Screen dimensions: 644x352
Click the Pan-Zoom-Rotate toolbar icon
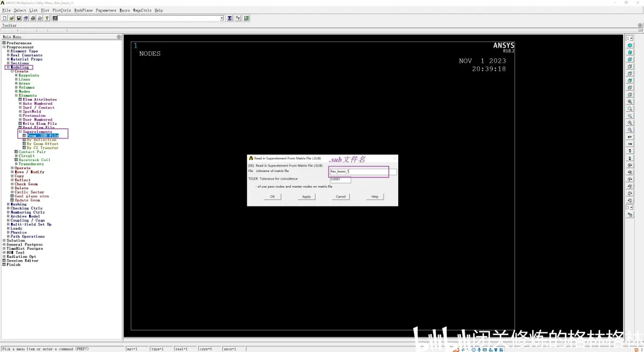pyautogui.click(x=25, y=18)
